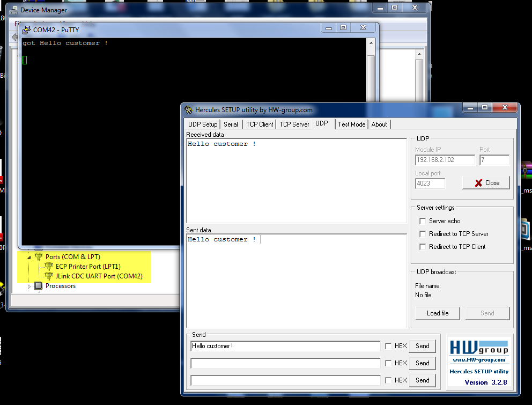Toggle Redirect to TCP Client checkbox
This screenshot has width=532, height=405.
click(423, 247)
